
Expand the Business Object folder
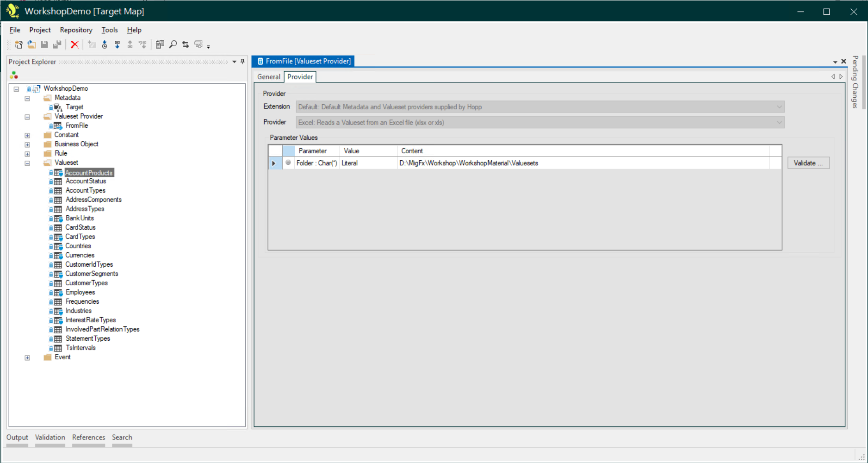coord(27,144)
